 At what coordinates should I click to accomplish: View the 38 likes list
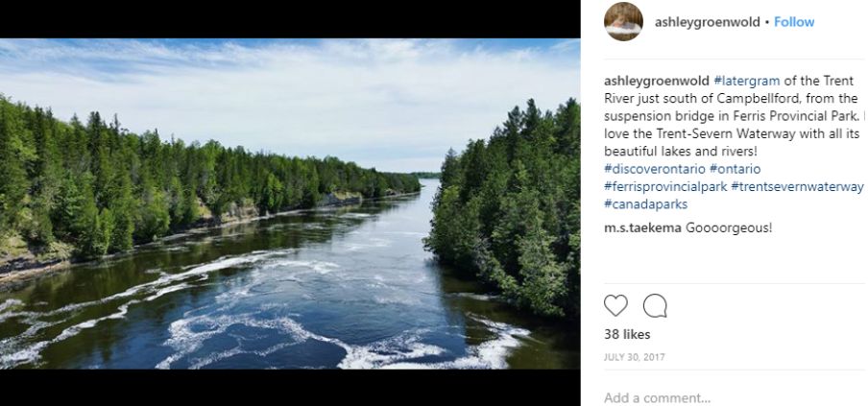[x=627, y=335]
